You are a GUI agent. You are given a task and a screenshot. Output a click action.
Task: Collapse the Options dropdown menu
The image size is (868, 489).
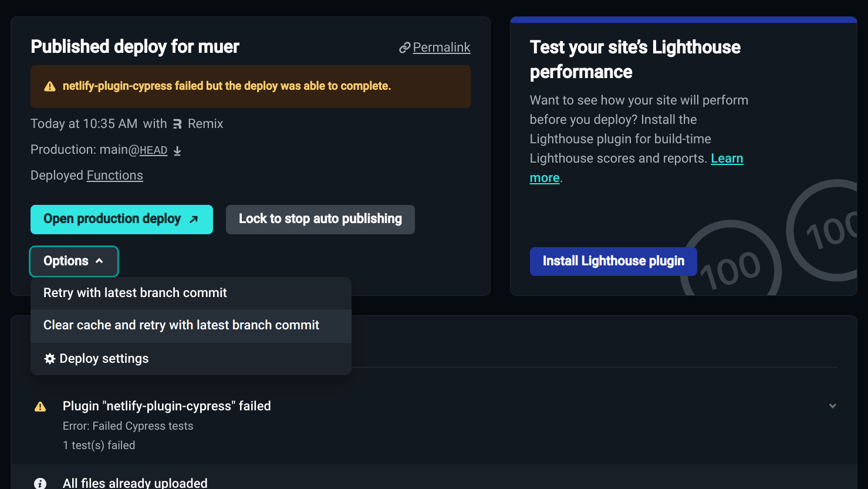click(x=74, y=261)
